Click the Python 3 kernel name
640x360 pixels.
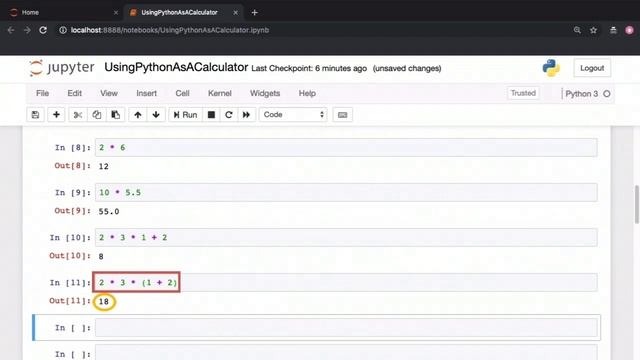[581, 93]
